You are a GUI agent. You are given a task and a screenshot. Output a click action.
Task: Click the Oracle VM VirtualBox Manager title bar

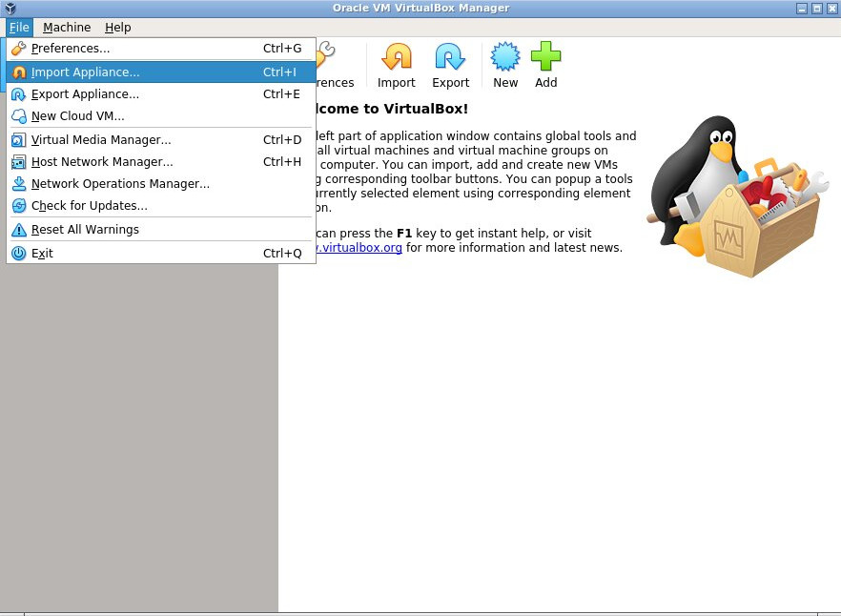pos(420,8)
